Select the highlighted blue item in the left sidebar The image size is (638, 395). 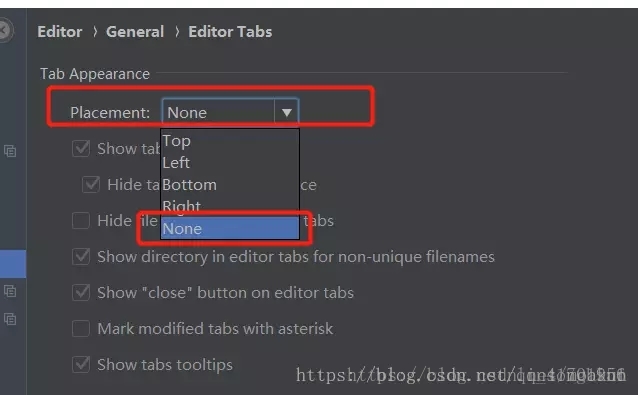[13, 264]
